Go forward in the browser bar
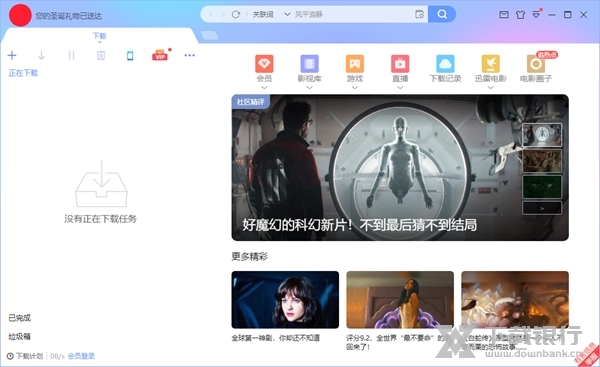 223,14
